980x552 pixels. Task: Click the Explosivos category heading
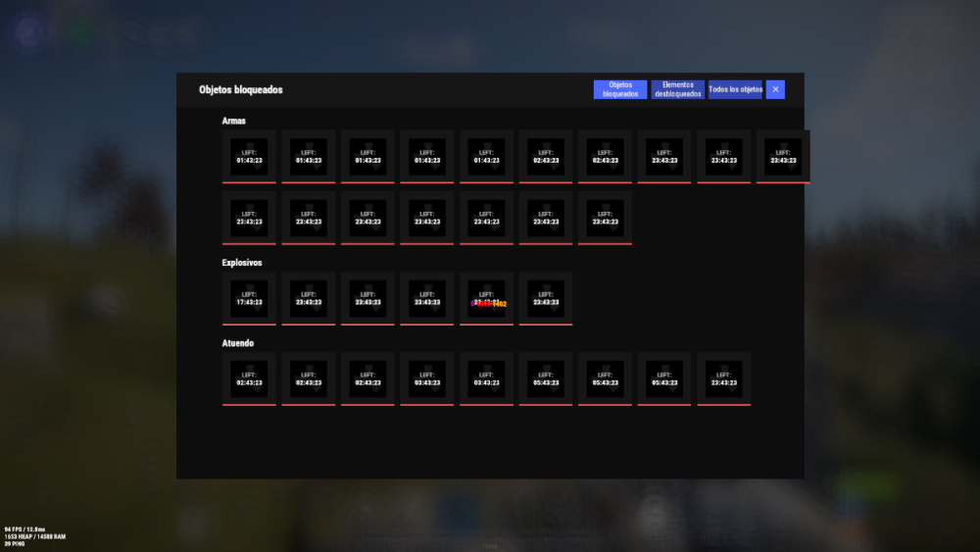[242, 263]
